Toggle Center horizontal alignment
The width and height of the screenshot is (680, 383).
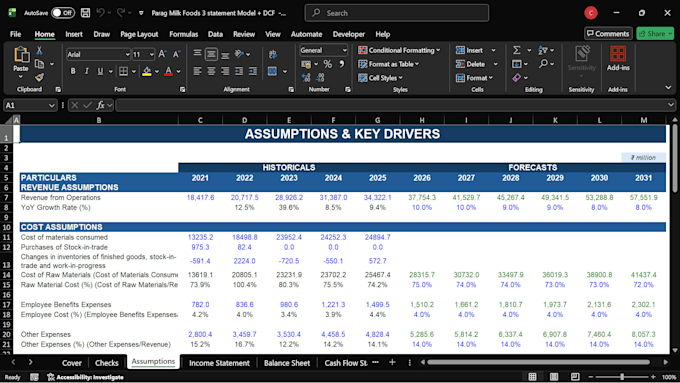point(211,71)
